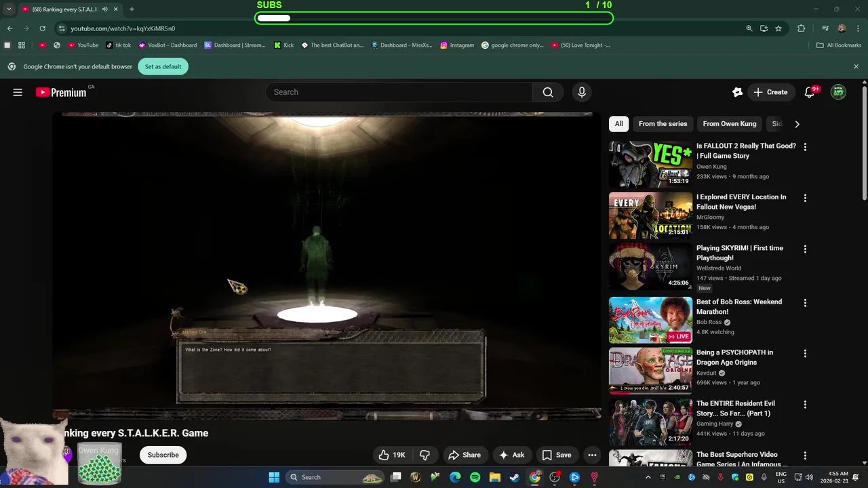Subscribe to the channel

click(x=163, y=455)
